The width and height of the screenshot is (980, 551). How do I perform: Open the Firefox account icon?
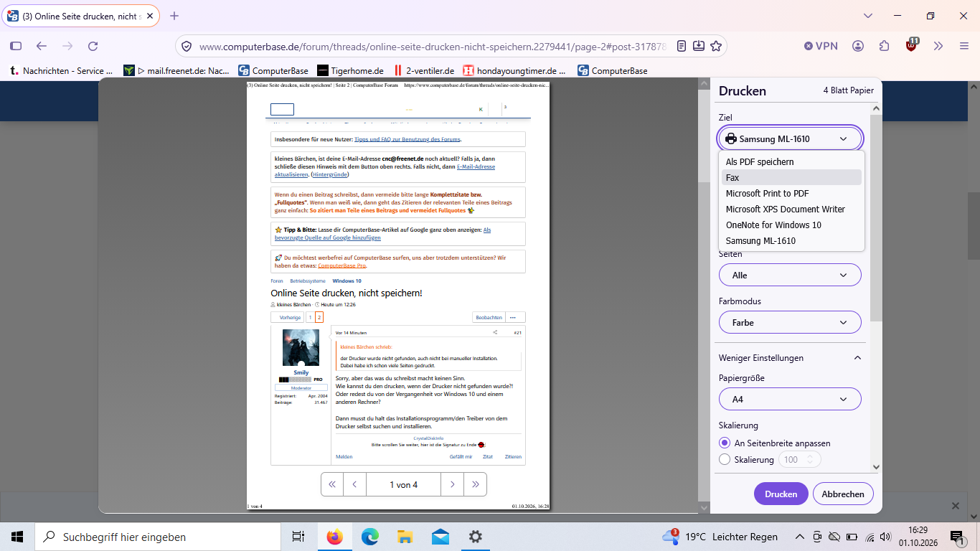pyautogui.click(x=858, y=46)
